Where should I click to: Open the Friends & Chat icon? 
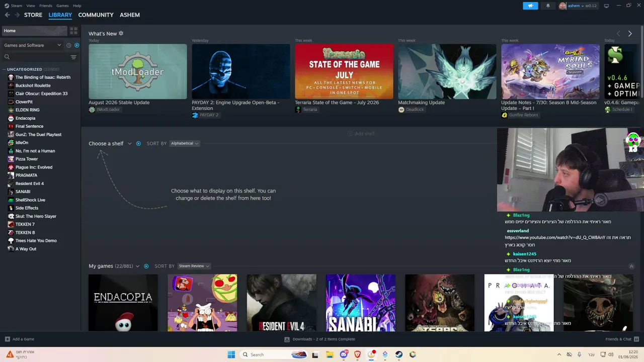[x=636, y=339]
